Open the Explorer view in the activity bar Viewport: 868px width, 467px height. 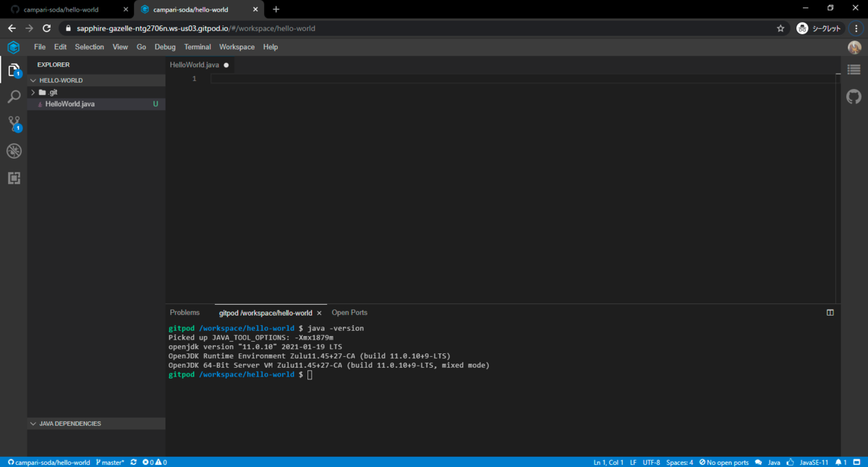14,70
